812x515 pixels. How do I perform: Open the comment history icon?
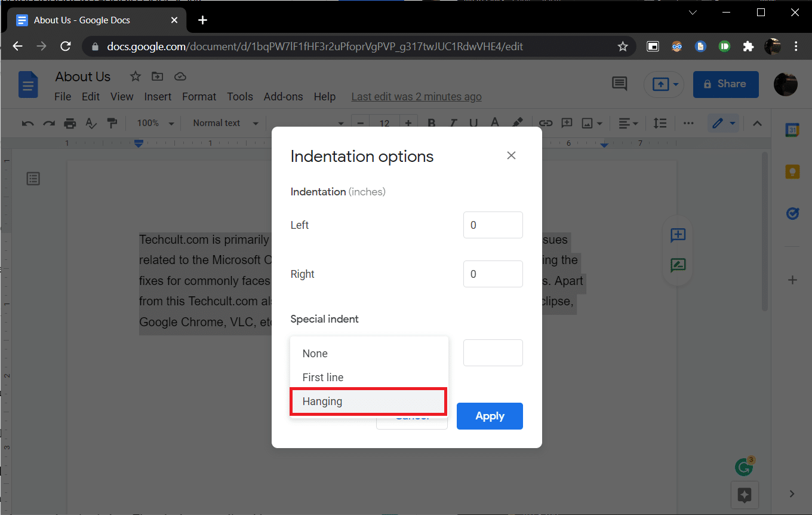619,84
